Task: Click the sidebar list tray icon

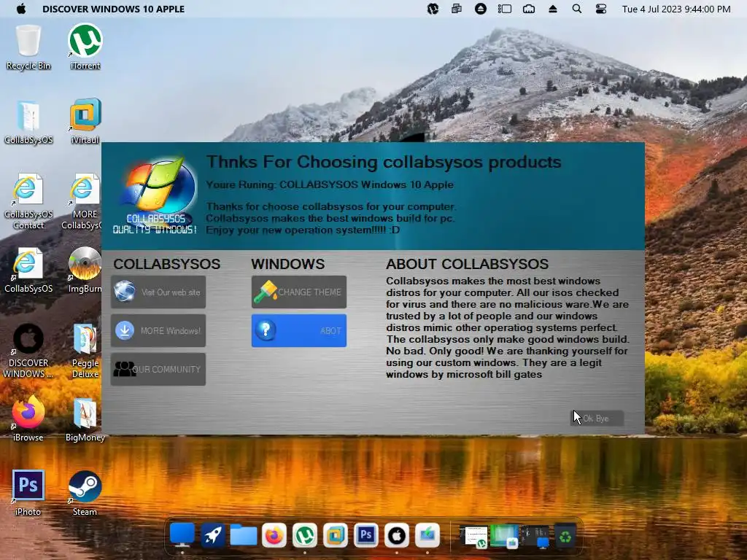Action: (505, 9)
